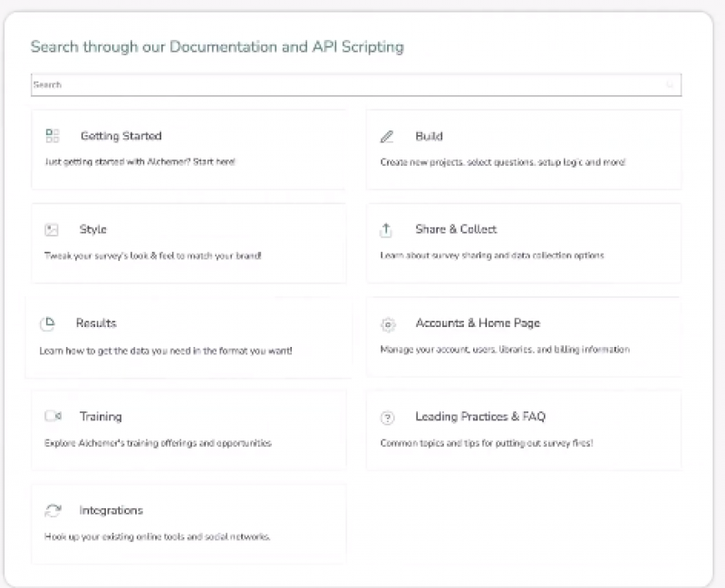This screenshot has height=588, width=725.
Task: Click the Training video camera icon
Action: pos(53,417)
